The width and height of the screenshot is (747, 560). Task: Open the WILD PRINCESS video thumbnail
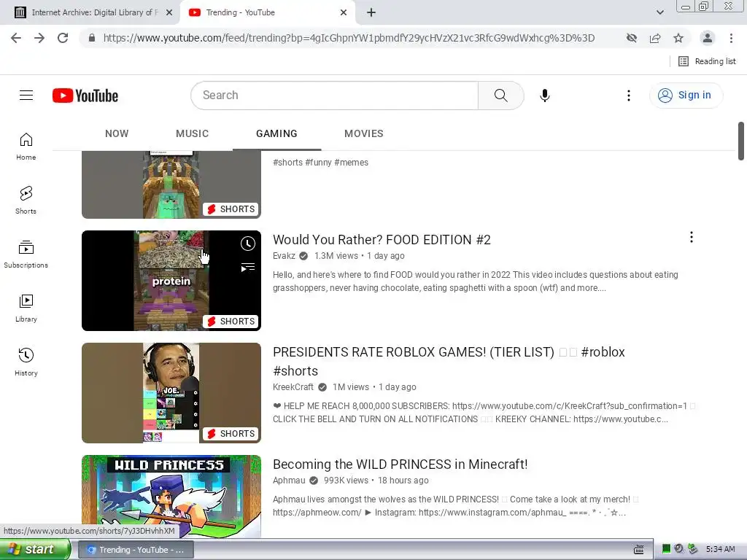pyautogui.click(x=171, y=497)
